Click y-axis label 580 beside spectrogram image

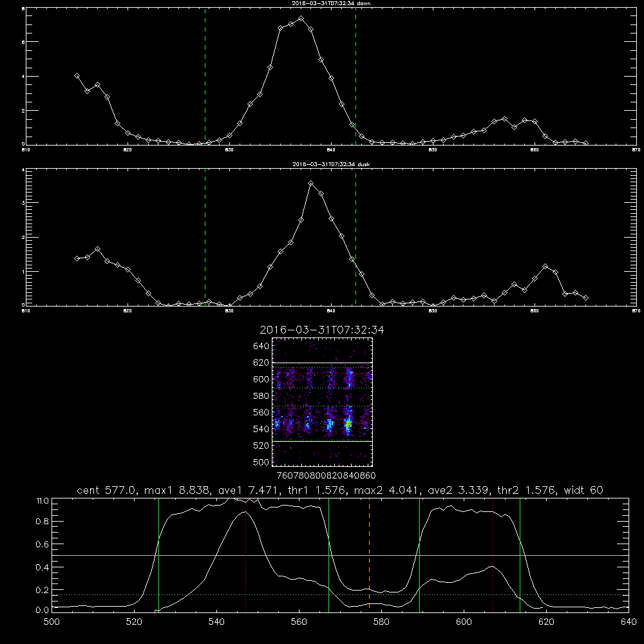(261, 396)
